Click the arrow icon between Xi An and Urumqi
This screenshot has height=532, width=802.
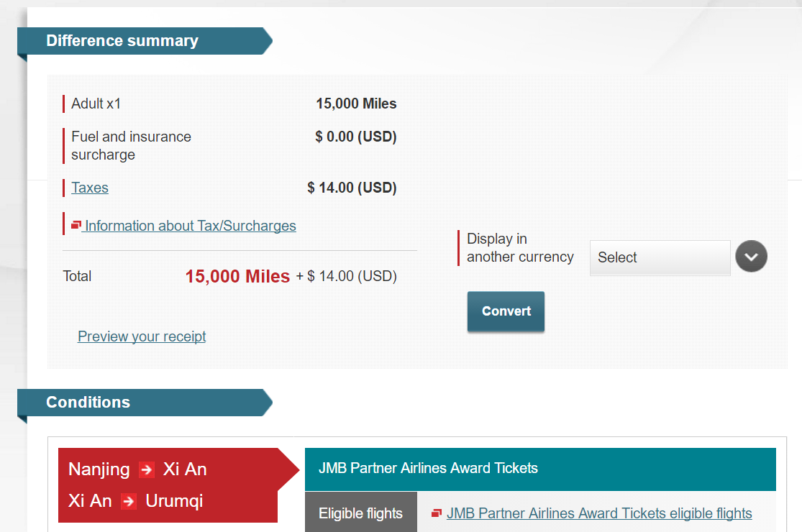coord(128,501)
